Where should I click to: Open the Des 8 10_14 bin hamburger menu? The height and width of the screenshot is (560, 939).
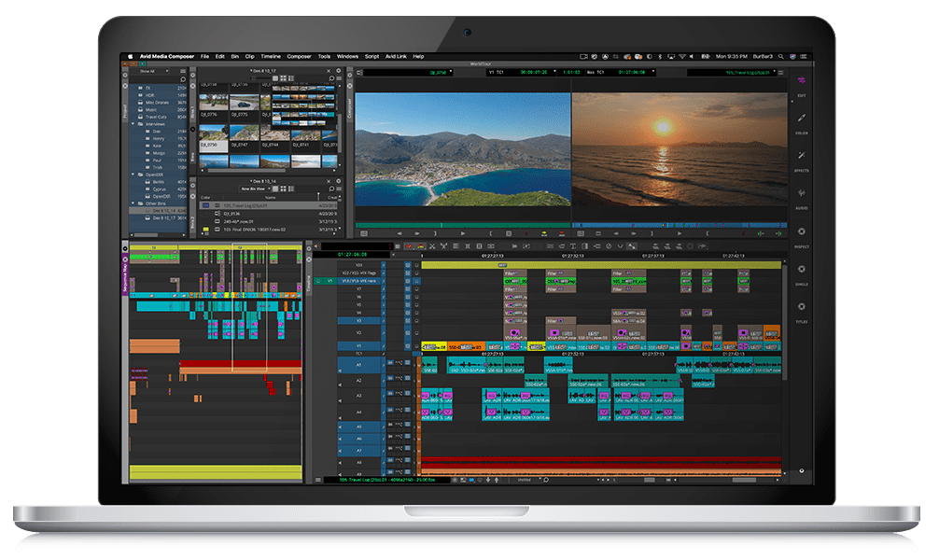[338, 189]
